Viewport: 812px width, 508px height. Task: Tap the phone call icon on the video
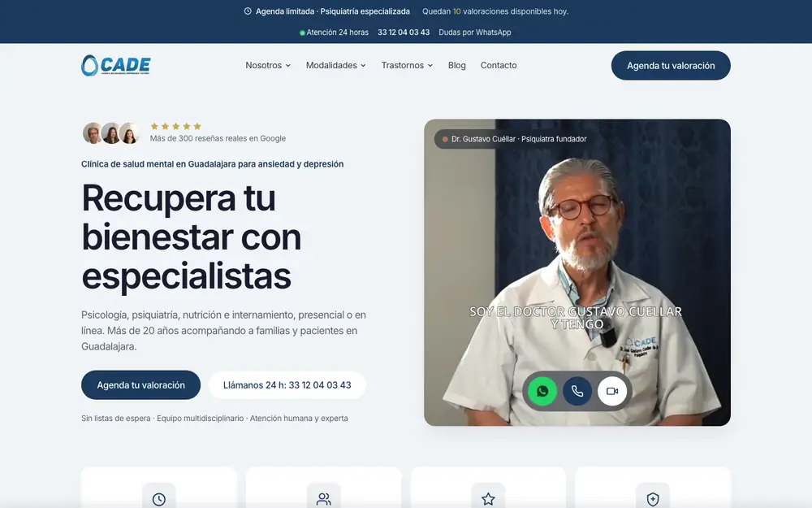click(x=577, y=391)
